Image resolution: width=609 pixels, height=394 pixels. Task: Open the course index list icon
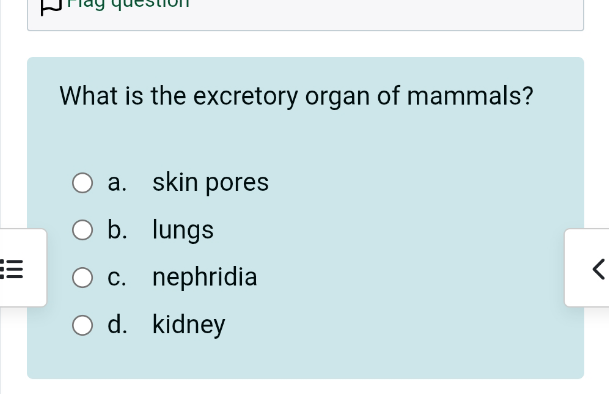(12, 269)
